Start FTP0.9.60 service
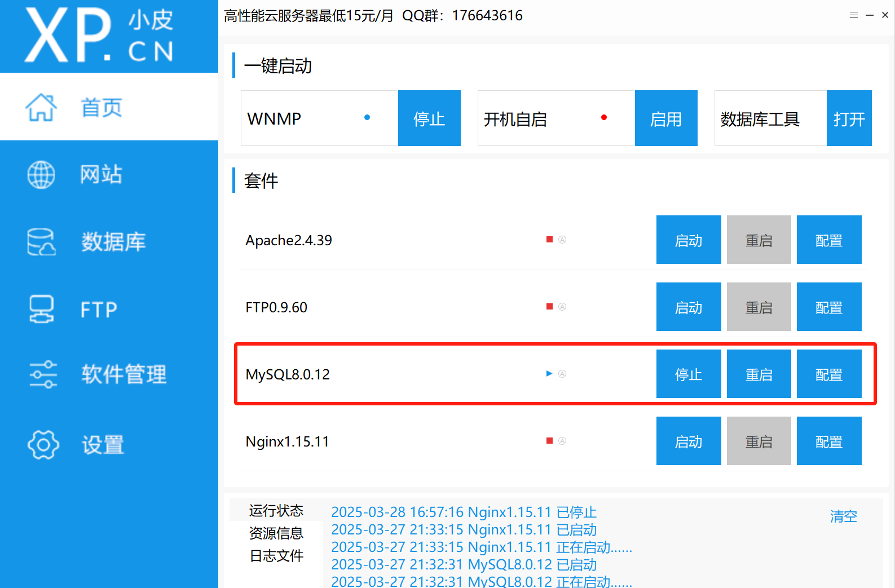 pyautogui.click(x=689, y=307)
